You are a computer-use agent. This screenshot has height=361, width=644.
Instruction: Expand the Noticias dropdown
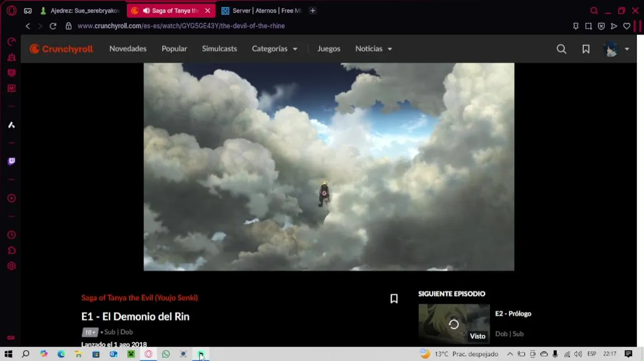point(374,49)
